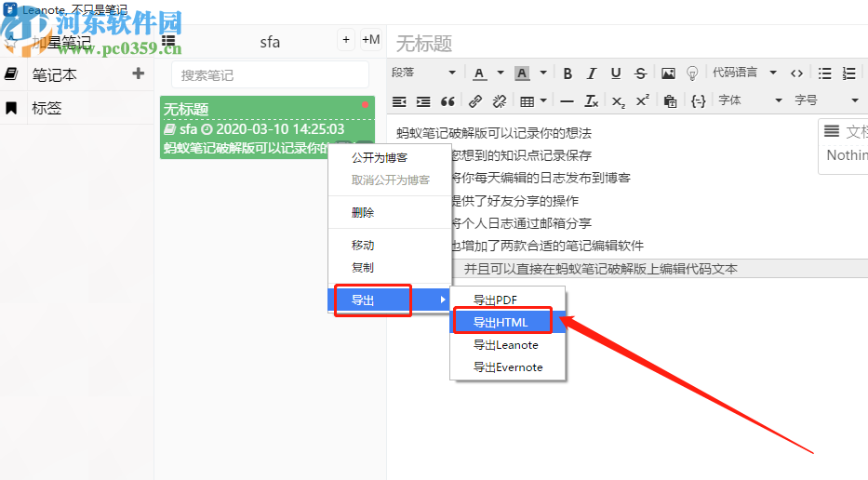868x480 pixels.
Task: Remove the hyperlink
Action: pyautogui.click(x=500, y=101)
